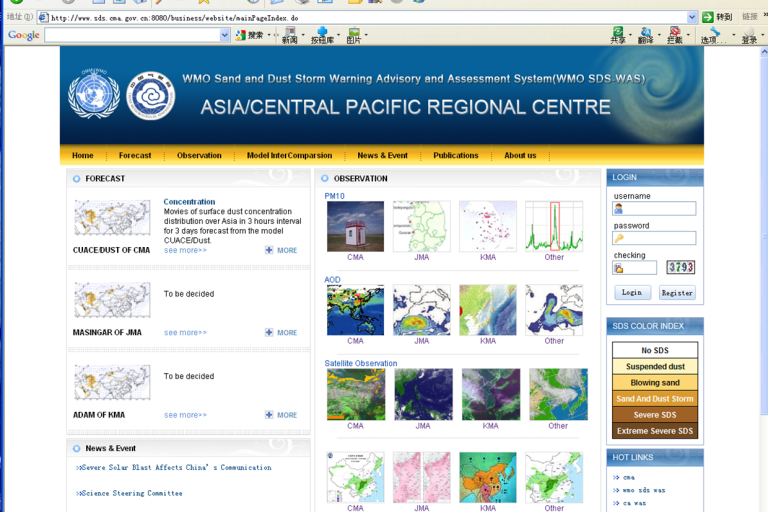Open dropdown arrow next to share button

click(x=630, y=35)
